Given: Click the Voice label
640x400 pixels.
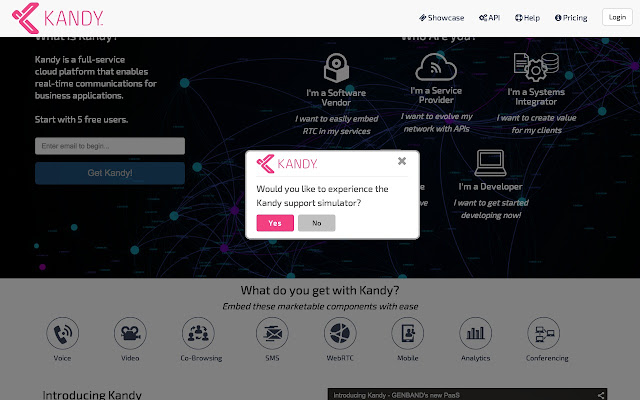Looking at the screenshot, I should [62, 358].
